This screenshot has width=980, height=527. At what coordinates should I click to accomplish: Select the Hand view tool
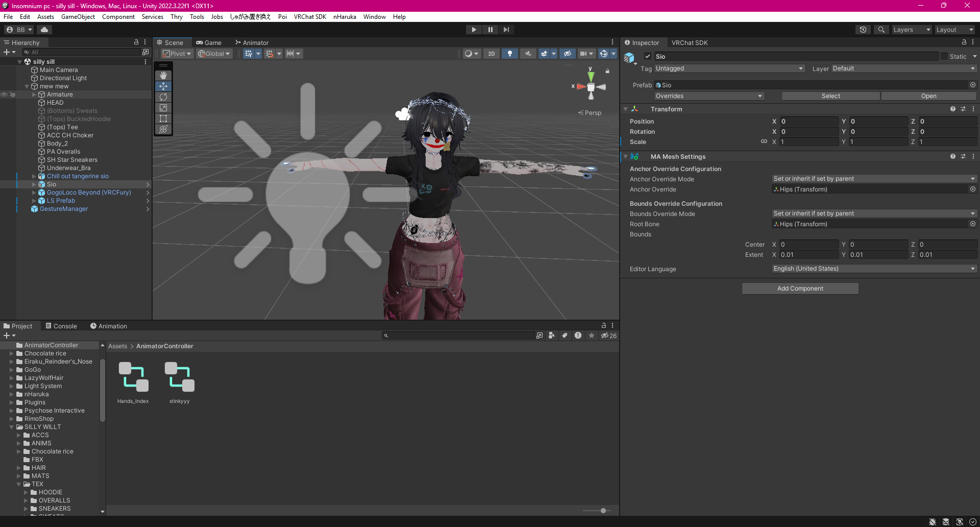click(163, 76)
